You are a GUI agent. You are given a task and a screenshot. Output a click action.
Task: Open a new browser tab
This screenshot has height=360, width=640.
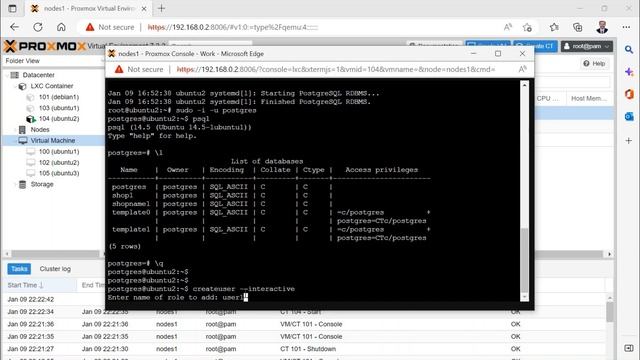162,8
